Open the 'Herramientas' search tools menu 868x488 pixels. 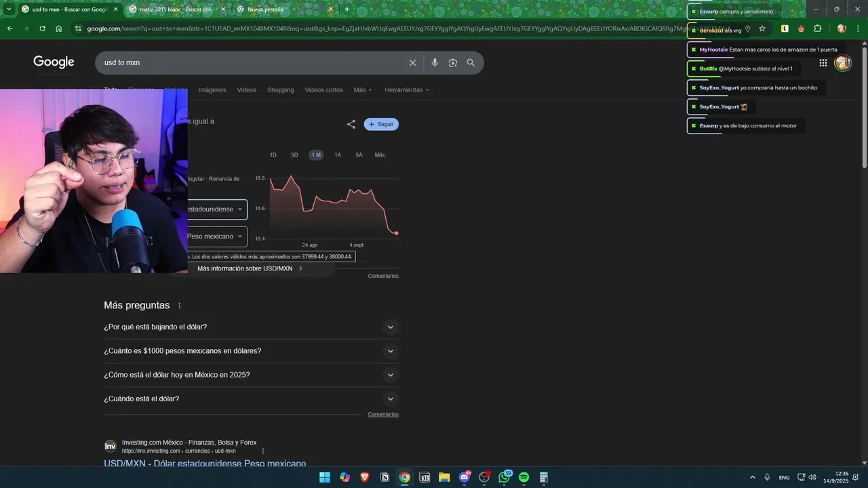coord(407,90)
